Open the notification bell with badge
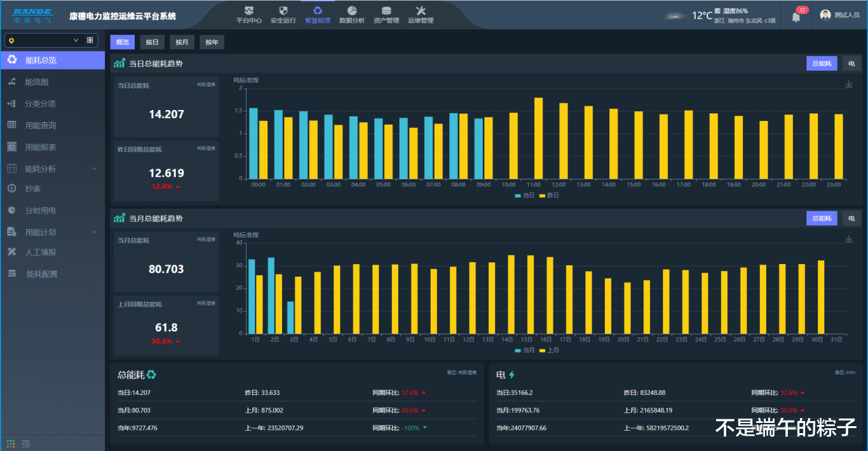Image resolution: width=868 pixels, height=451 pixels. point(796,17)
